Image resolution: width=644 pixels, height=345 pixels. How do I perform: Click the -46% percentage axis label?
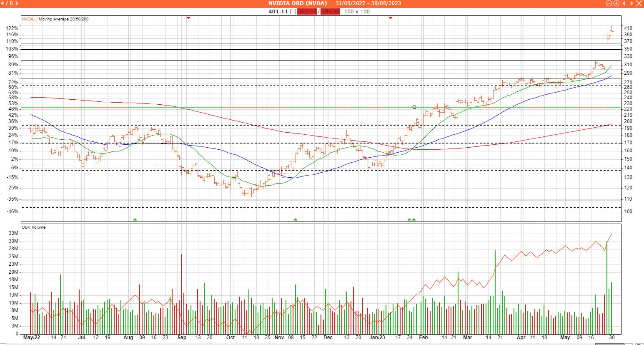(13, 212)
